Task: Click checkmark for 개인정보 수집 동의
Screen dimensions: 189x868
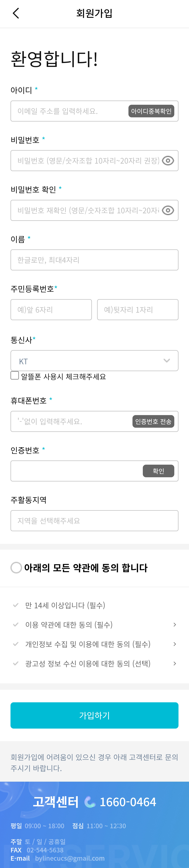Action: 16,644
